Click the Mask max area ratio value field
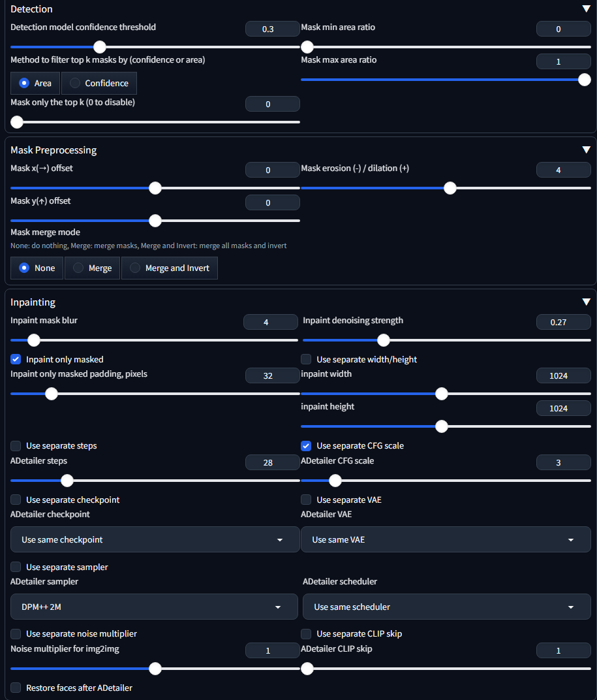The image size is (597, 700). (x=563, y=61)
